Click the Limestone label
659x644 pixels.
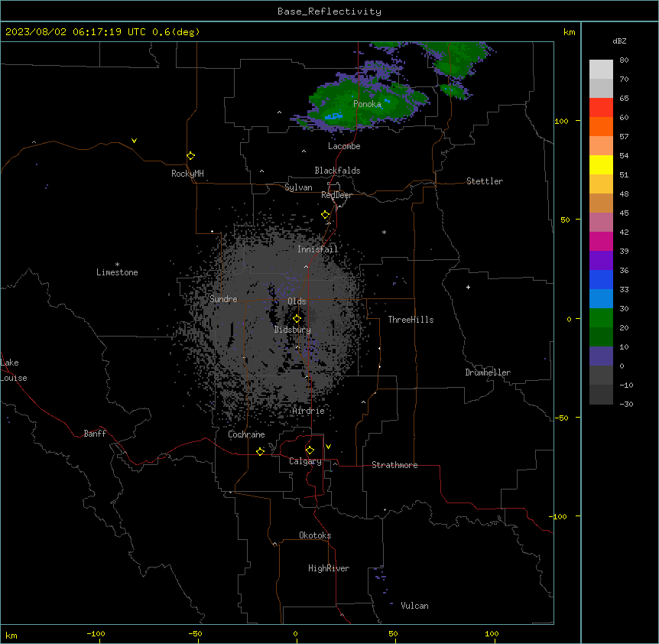(x=117, y=272)
